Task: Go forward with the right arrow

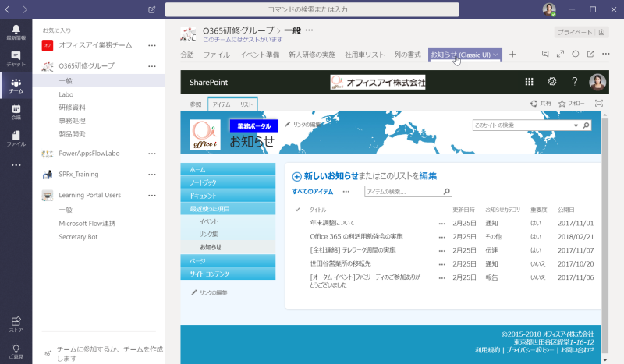Action: point(25,9)
